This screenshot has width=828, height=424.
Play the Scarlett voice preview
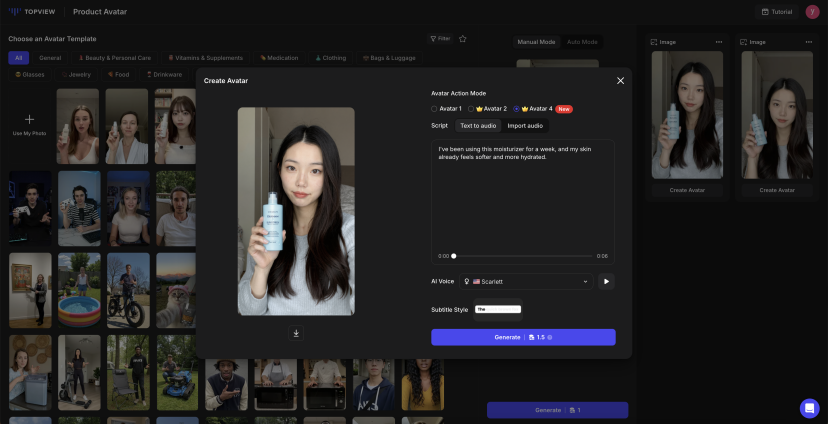tap(605, 282)
